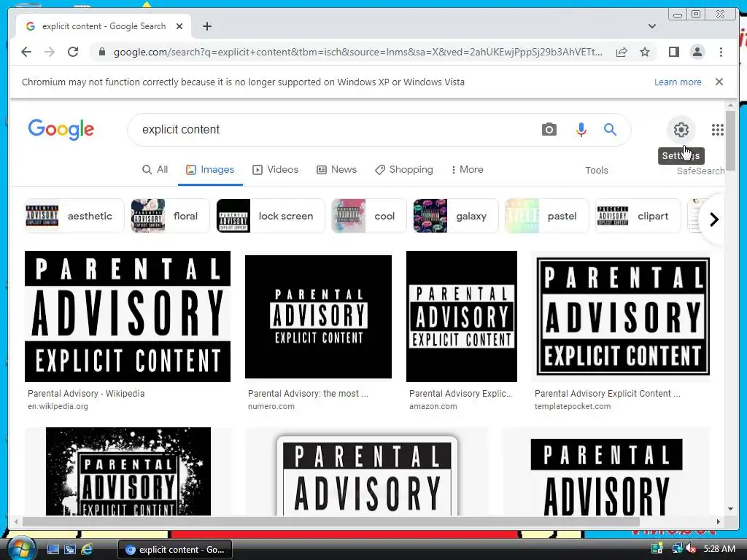The image size is (747, 560).
Task: Launch Internet Explorer from quick launch
Action: [x=87, y=550]
